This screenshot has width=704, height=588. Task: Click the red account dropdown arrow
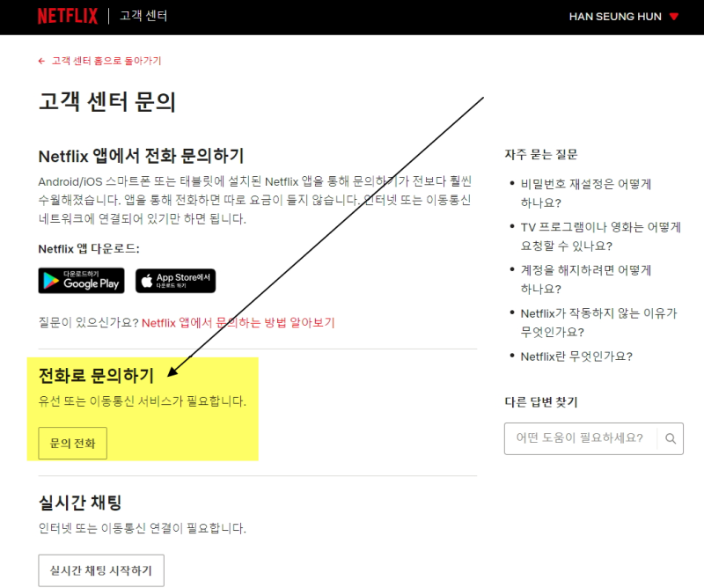pyautogui.click(x=673, y=17)
